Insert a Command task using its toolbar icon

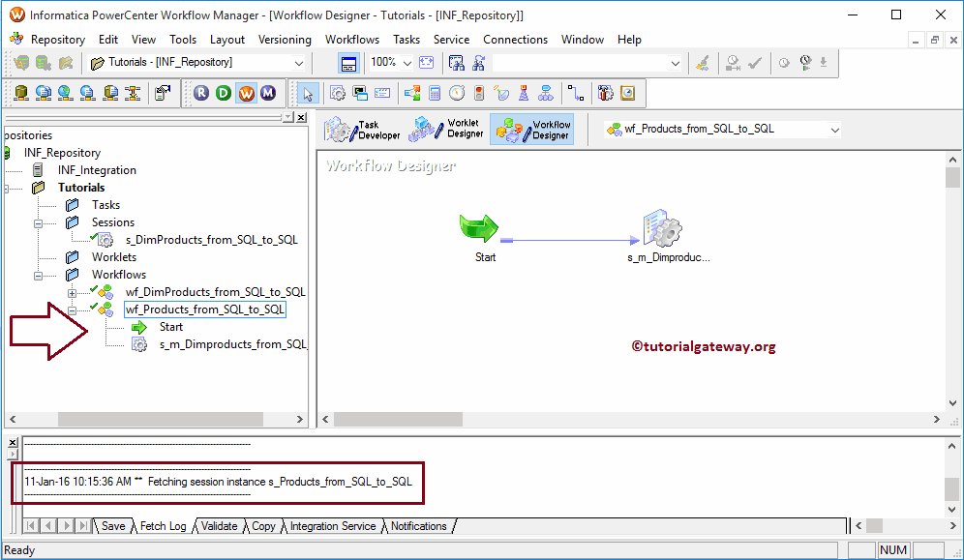(x=359, y=93)
